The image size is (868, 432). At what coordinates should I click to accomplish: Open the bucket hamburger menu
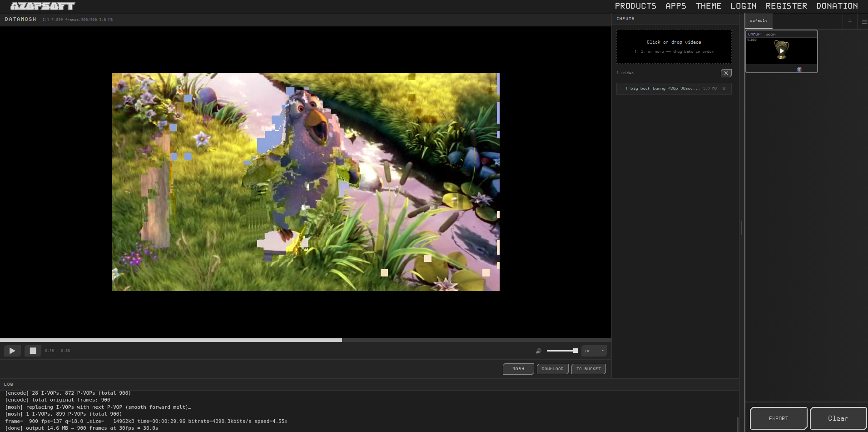coord(864,21)
